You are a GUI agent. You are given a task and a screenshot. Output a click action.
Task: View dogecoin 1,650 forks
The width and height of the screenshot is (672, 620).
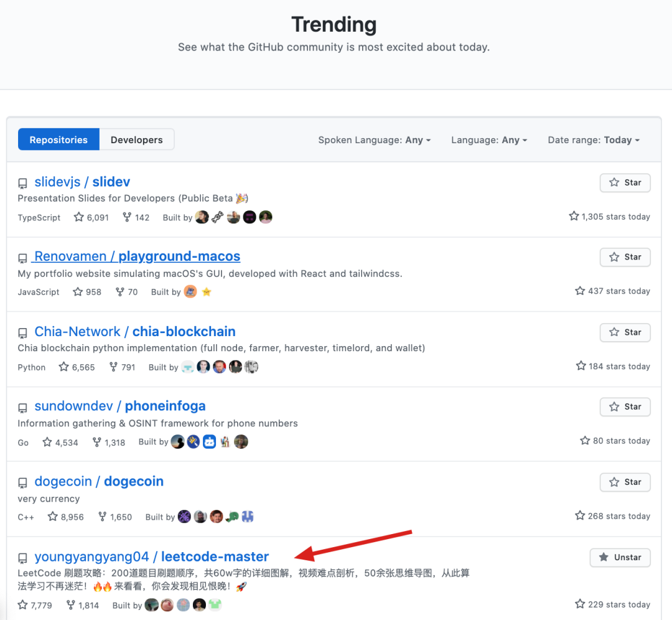(115, 517)
